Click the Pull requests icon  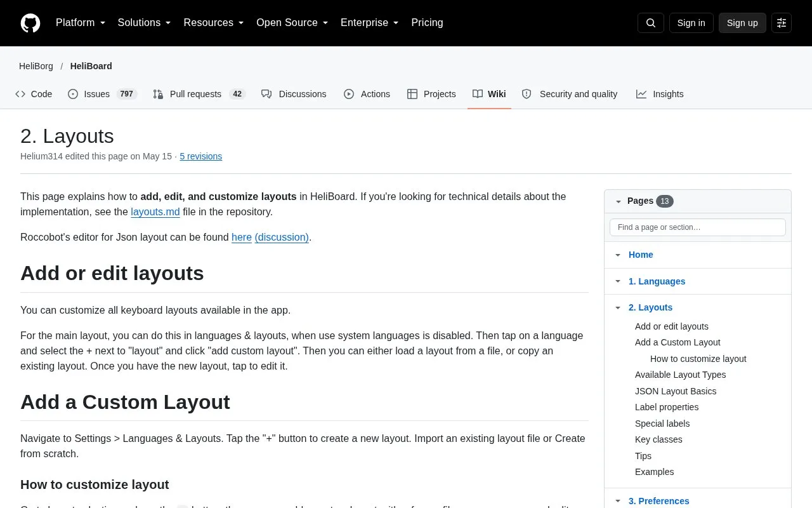(158, 94)
